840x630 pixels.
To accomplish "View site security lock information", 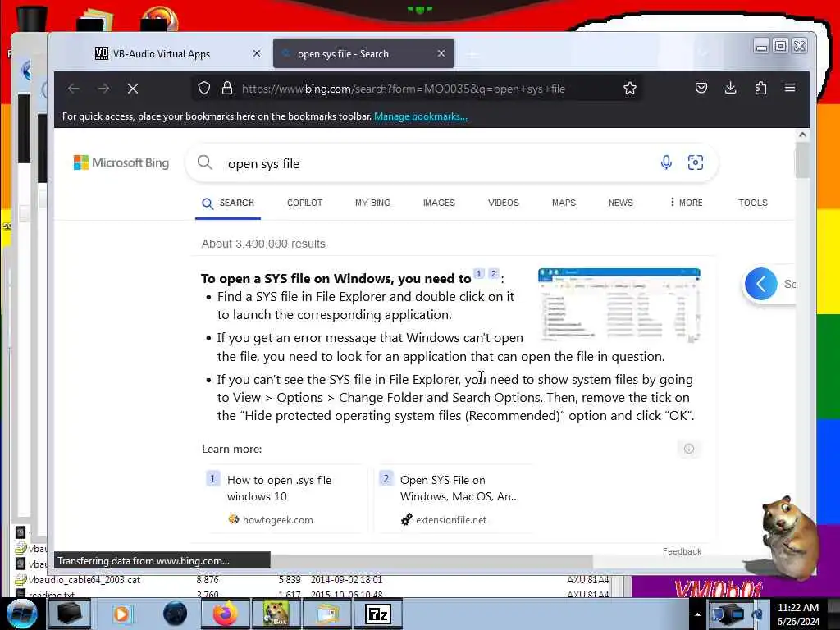I will (227, 89).
